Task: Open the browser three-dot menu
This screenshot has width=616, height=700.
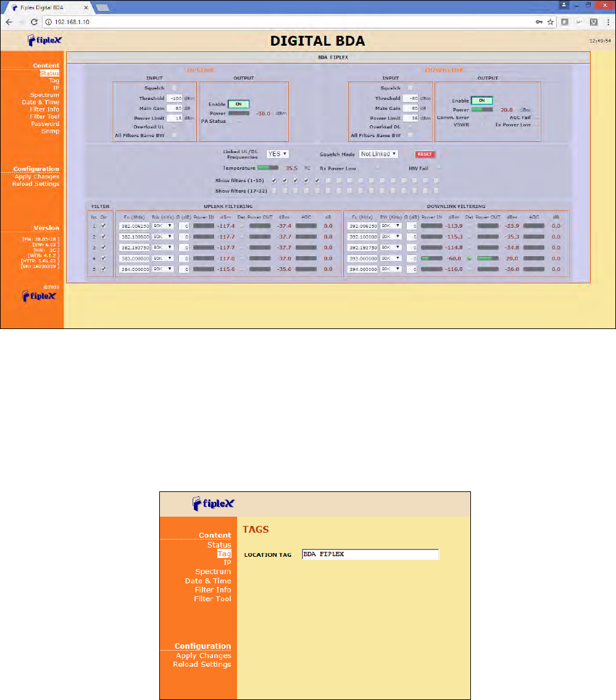Action: pyautogui.click(x=608, y=22)
